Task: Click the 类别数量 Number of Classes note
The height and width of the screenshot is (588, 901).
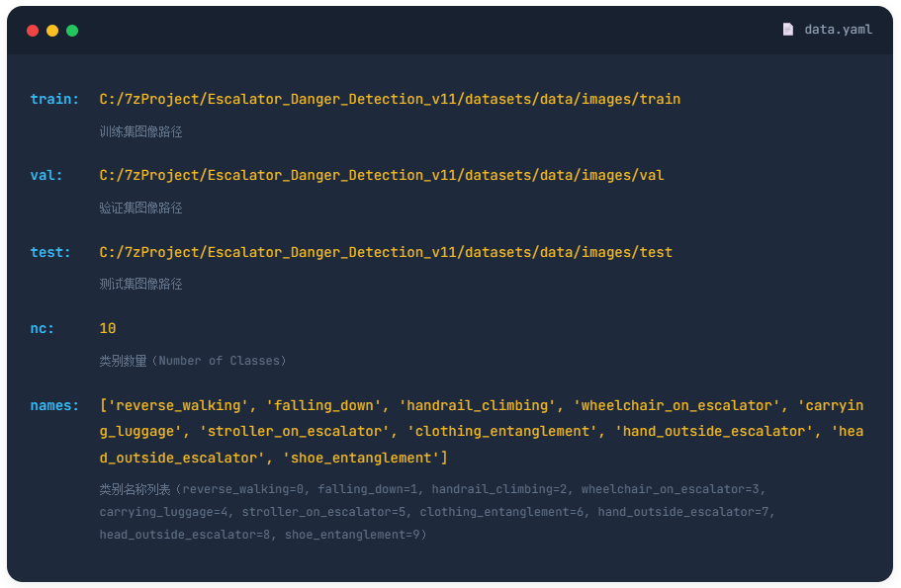Action: (x=193, y=361)
